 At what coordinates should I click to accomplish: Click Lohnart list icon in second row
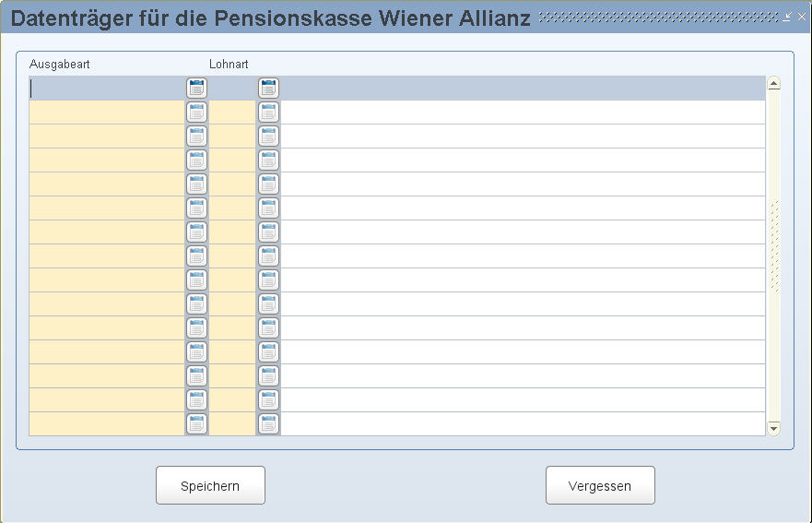pos(268,113)
